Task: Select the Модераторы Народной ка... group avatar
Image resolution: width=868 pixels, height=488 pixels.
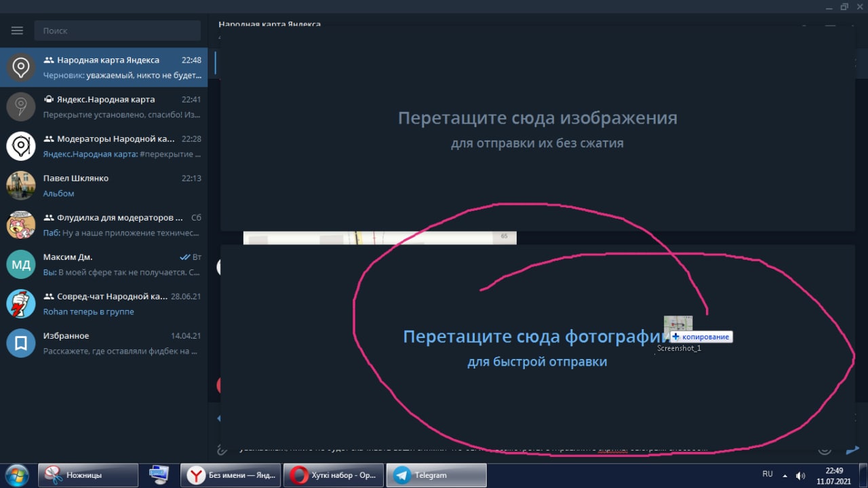Action: click(21, 146)
